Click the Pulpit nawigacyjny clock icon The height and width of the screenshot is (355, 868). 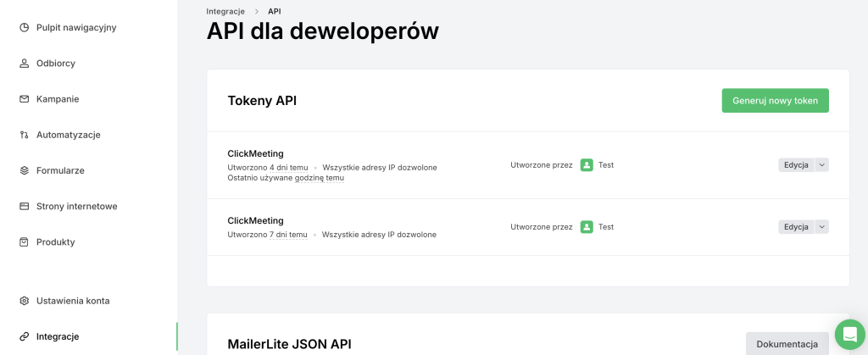click(x=25, y=28)
